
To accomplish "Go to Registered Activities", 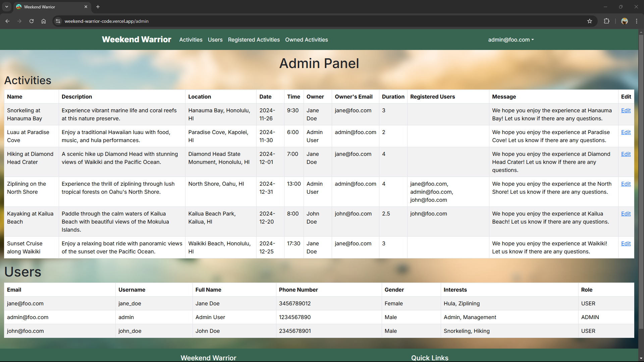I will (254, 40).
